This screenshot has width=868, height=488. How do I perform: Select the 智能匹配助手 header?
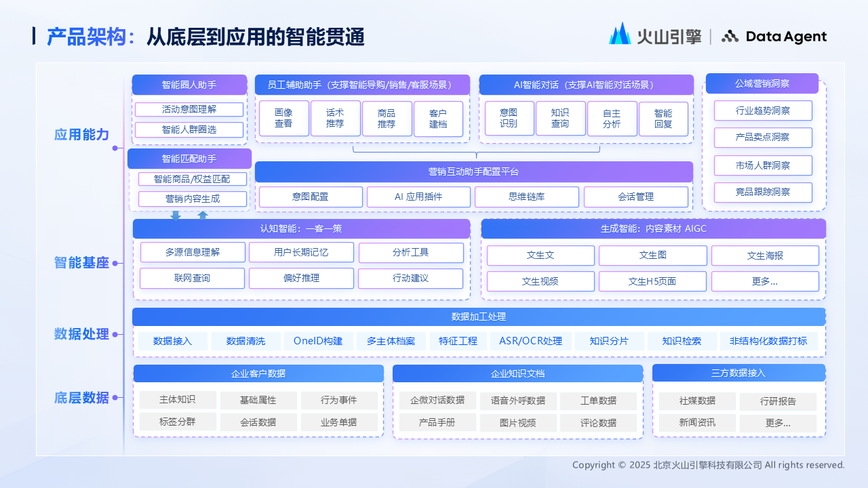click(189, 159)
